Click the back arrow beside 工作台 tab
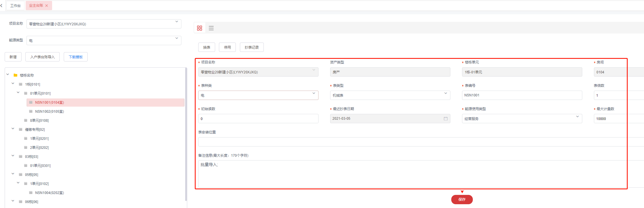The width and height of the screenshot is (644, 208). [x=1, y=6]
